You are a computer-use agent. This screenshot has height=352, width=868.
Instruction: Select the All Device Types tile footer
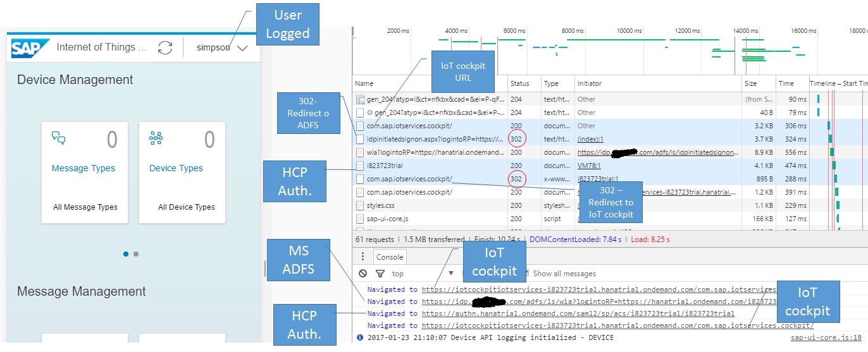187,207
